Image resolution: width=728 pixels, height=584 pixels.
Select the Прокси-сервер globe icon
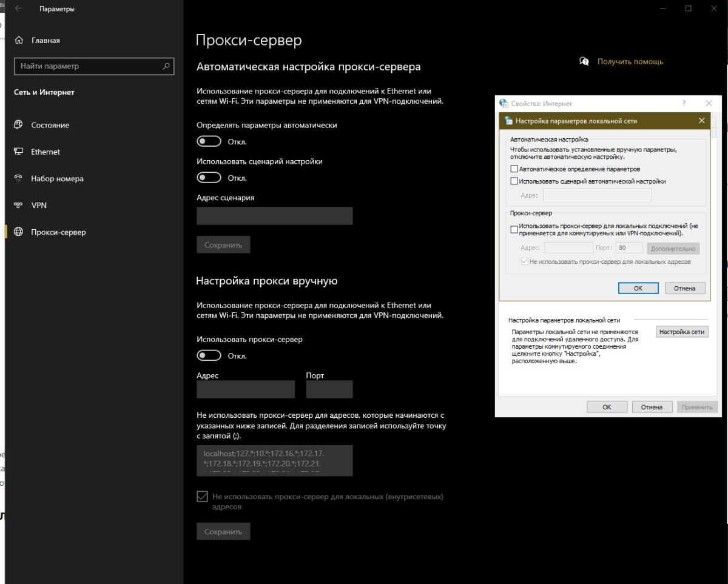18,232
